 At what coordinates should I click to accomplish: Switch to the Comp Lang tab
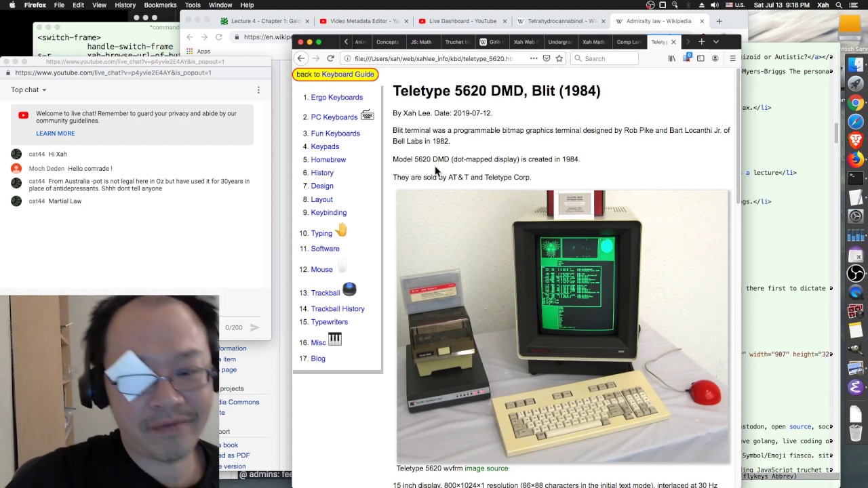coord(629,42)
